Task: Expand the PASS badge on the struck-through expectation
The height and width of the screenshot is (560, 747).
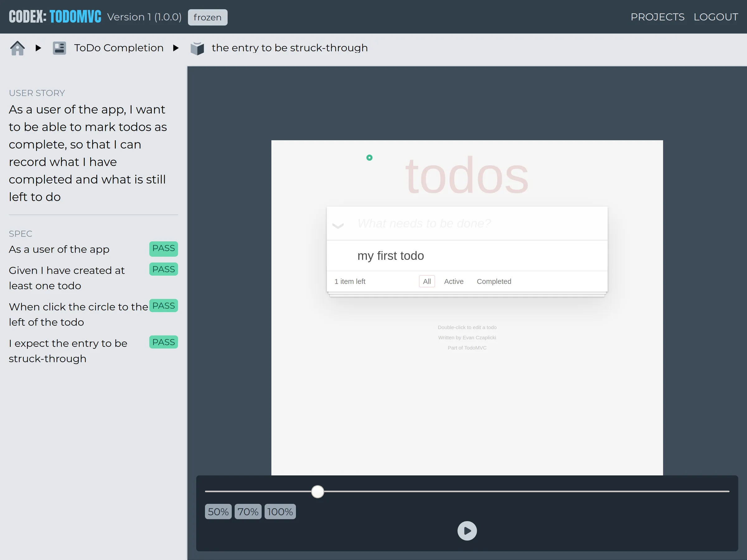Action: coord(163,342)
